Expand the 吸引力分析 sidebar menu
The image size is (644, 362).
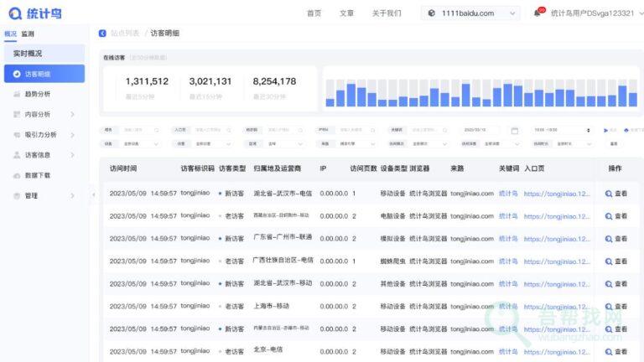(73, 135)
